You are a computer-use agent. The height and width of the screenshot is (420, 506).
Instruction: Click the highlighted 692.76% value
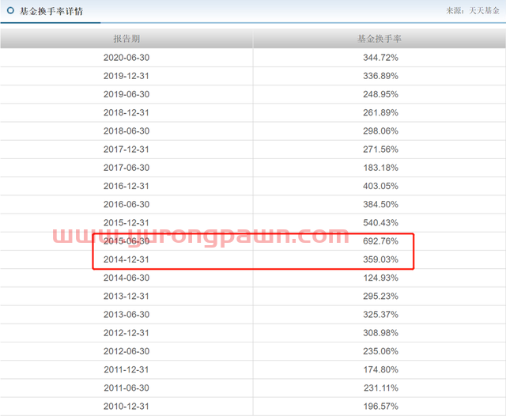pyautogui.click(x=380, y=241)
